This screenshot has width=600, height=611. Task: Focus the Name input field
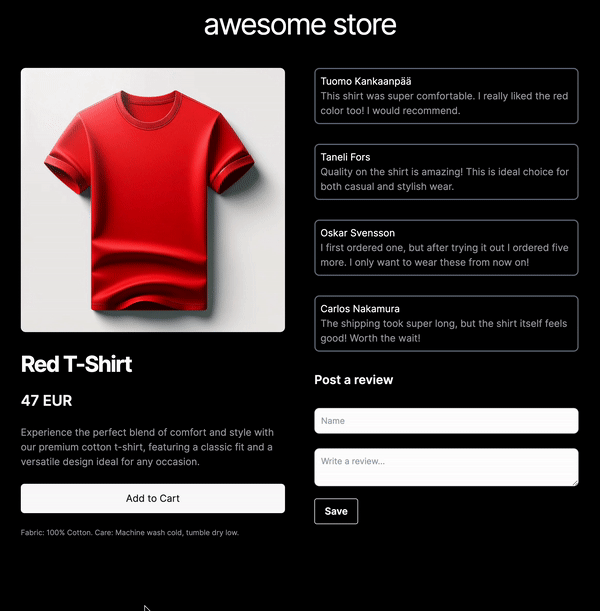tap(446, 421)
